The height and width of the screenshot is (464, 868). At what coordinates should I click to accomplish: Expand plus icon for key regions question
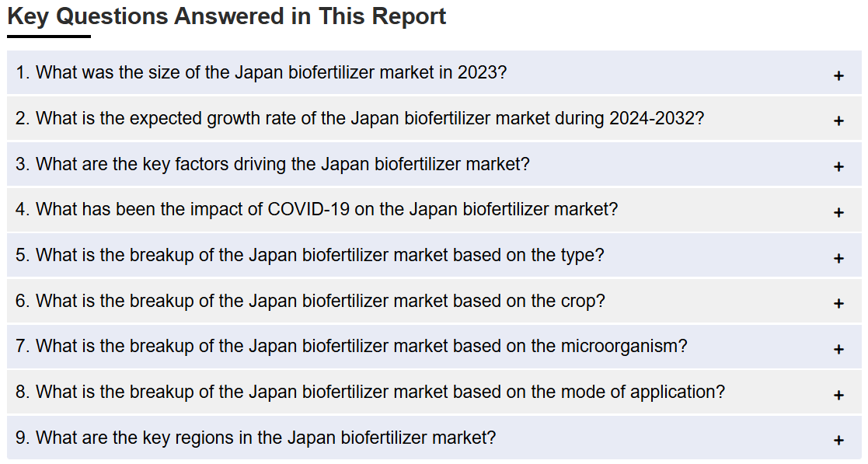[838, 440]
